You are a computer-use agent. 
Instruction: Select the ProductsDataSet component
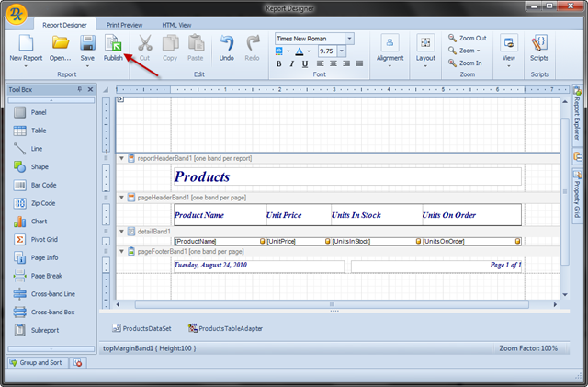coord(141,328)
